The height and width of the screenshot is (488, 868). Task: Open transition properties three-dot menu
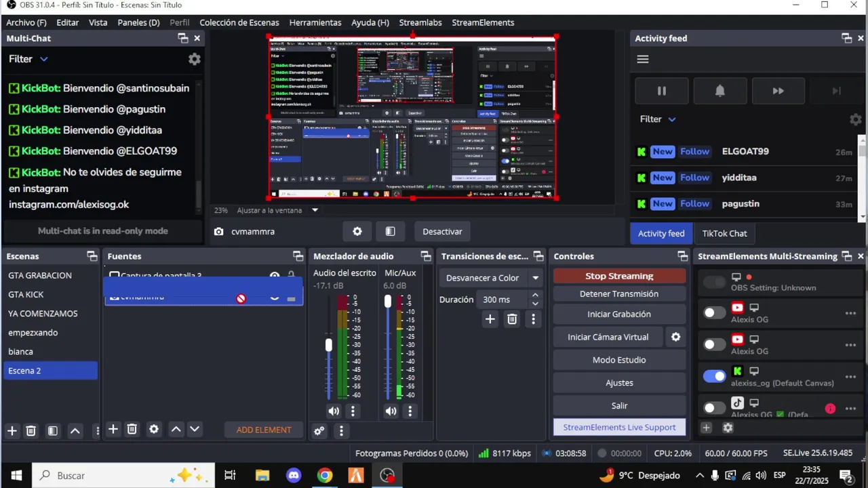point(534,319)
